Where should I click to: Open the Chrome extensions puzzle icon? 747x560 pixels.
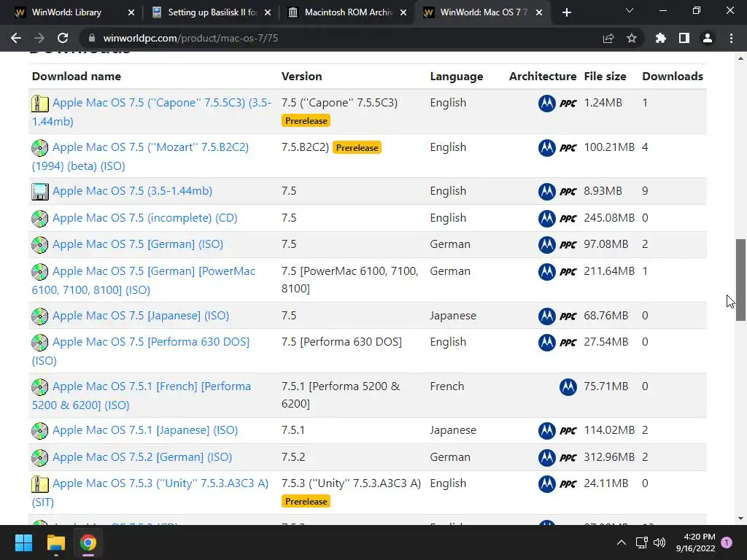click(661, 38)
